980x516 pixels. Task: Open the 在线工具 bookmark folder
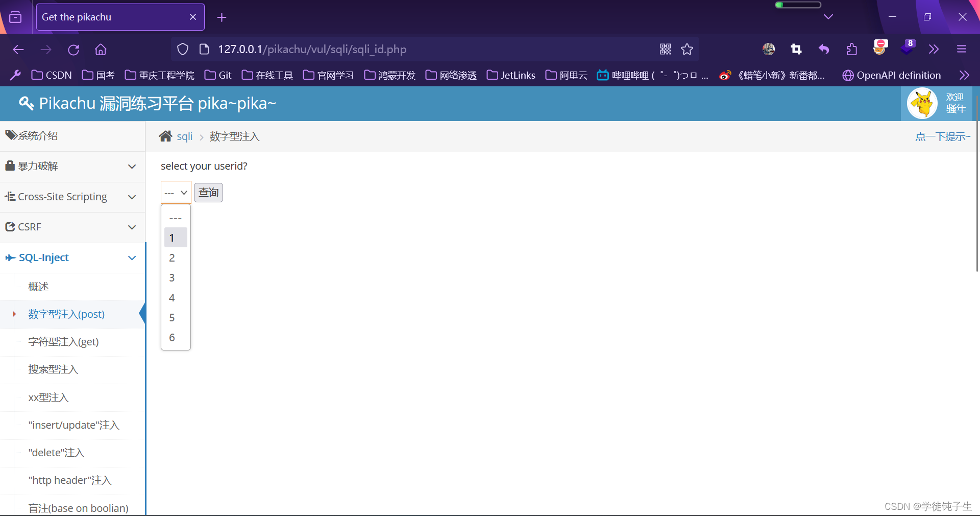267,75
